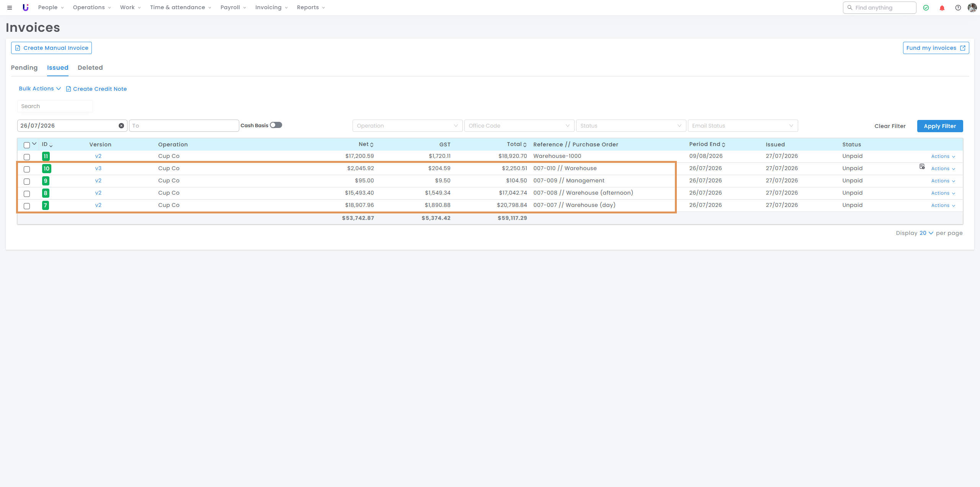Viewport: 980px width, 487px height.
Task: Click the purple U home logo
Action: (x=26, y=8)
